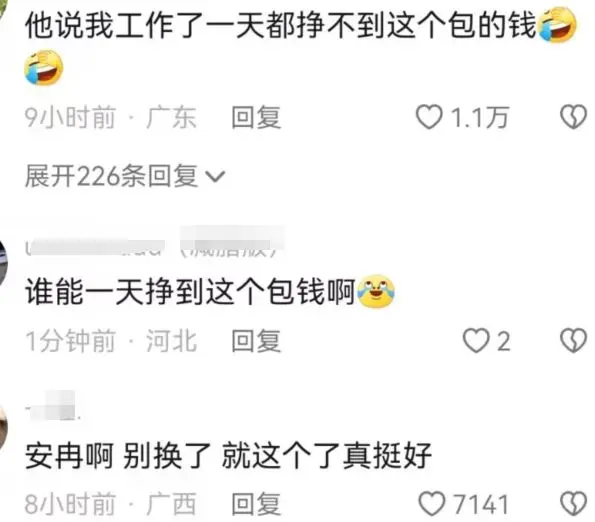Like the Hebei comment with 2 likes

[476, 340]
